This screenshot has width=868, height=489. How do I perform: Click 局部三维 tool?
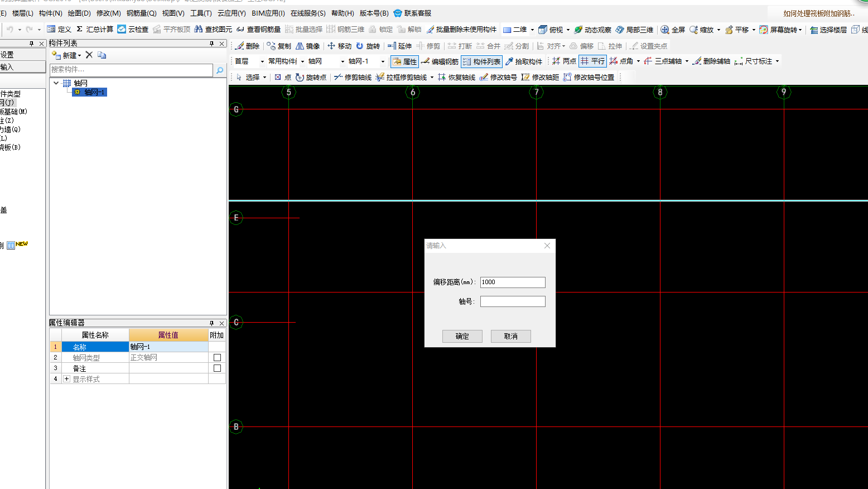634,30
